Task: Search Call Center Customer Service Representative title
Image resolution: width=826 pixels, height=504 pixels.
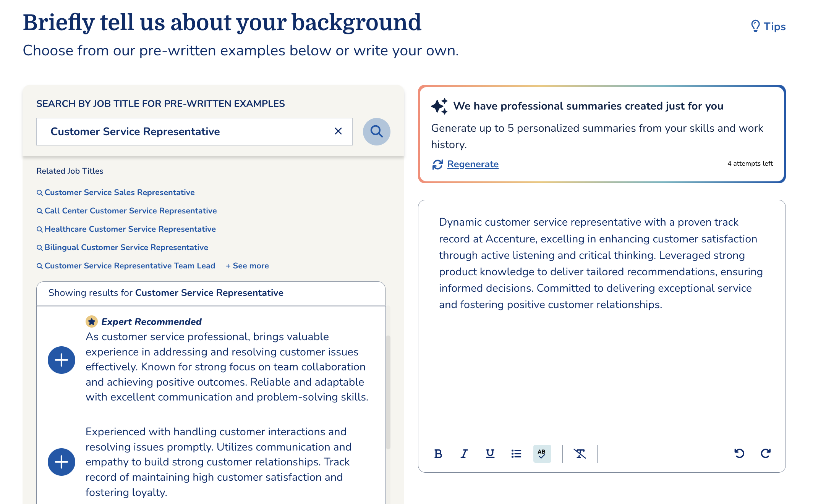Action: [126, 211]
